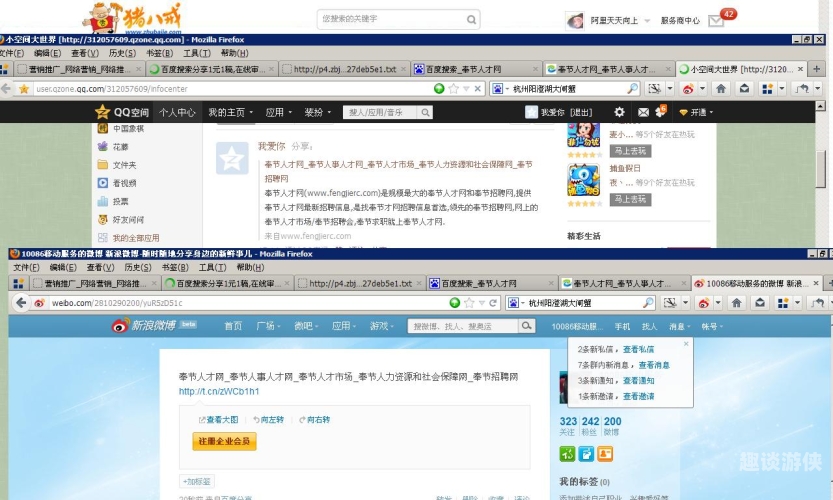Click the home icon in the weibo Firefox toolbar
Viewport: 833px width, 500px height.
click(x=736, y=303)
